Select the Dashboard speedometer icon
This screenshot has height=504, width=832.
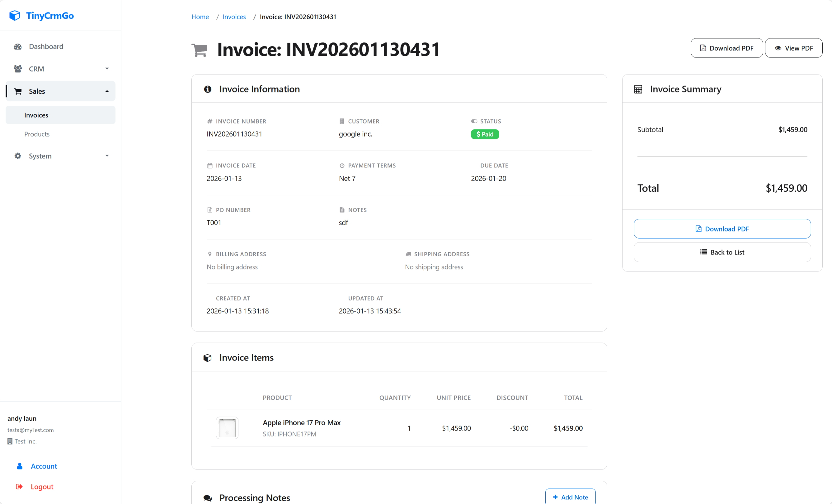tap(18, 46)
